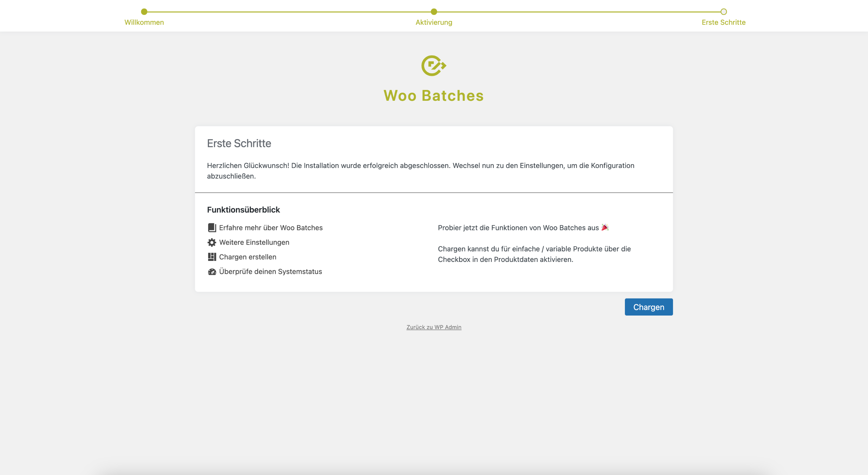This screenshot has width=868, height=475.
Task: Click the blue Chargen button
Action: coord(649,307)
